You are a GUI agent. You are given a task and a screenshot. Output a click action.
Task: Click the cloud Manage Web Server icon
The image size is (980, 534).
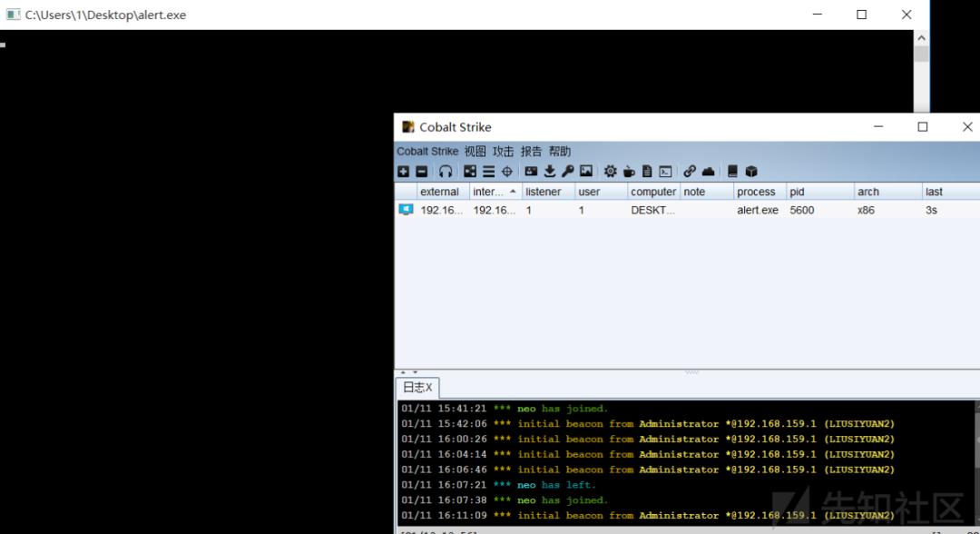(708, 172)
